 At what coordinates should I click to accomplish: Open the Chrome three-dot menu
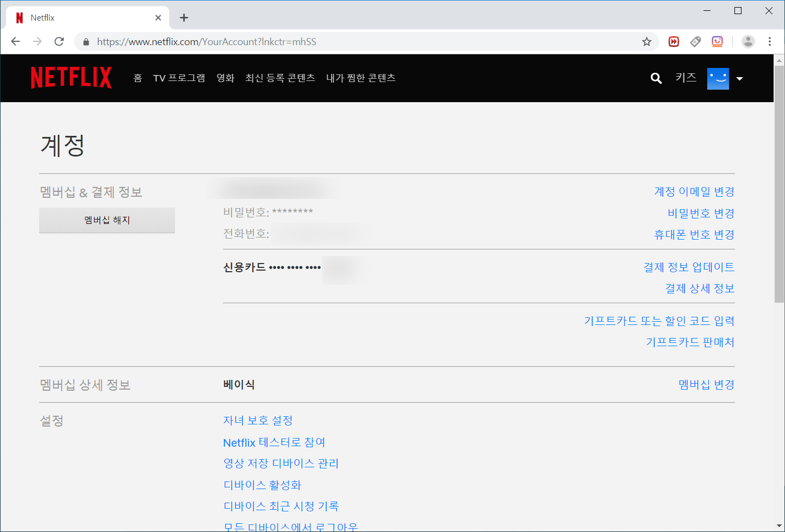pyautogui.click(x=769, y=41)
